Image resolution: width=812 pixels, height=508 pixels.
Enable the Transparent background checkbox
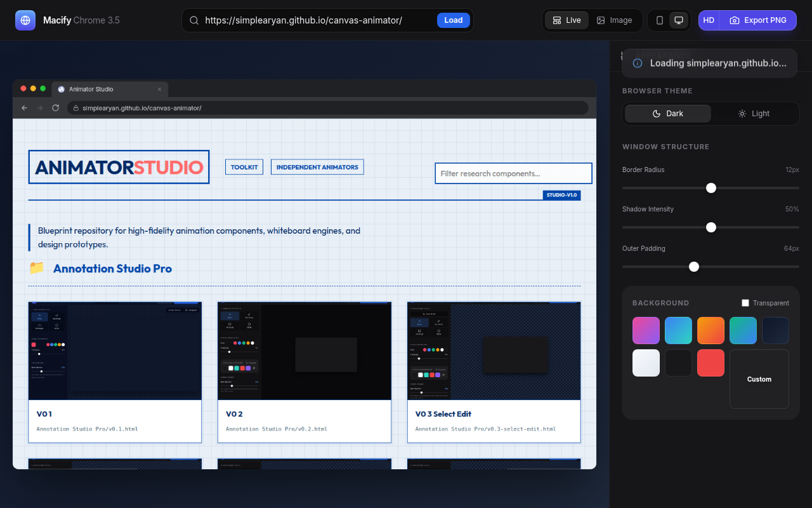pos(745,303)
